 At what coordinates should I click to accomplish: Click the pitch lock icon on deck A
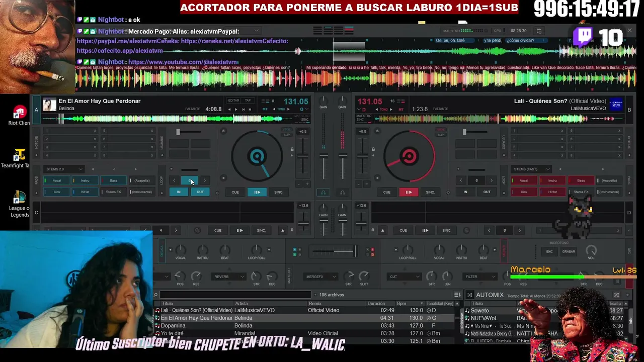(292, 149)
